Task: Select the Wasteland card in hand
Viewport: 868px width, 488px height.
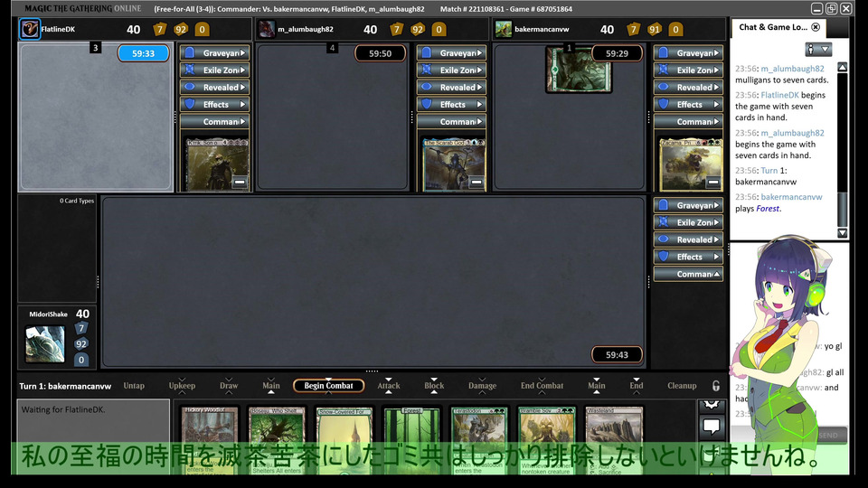Action: coord(614,440)
